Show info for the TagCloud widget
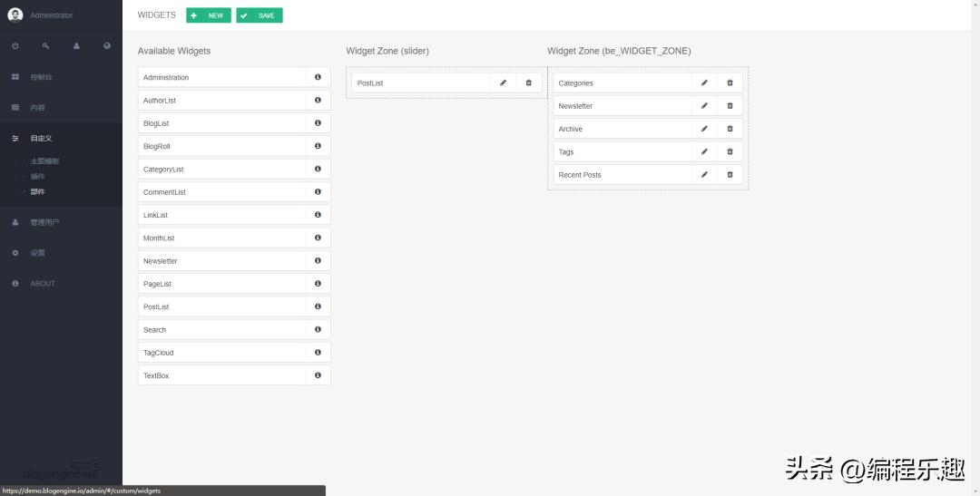 (318, 353)
